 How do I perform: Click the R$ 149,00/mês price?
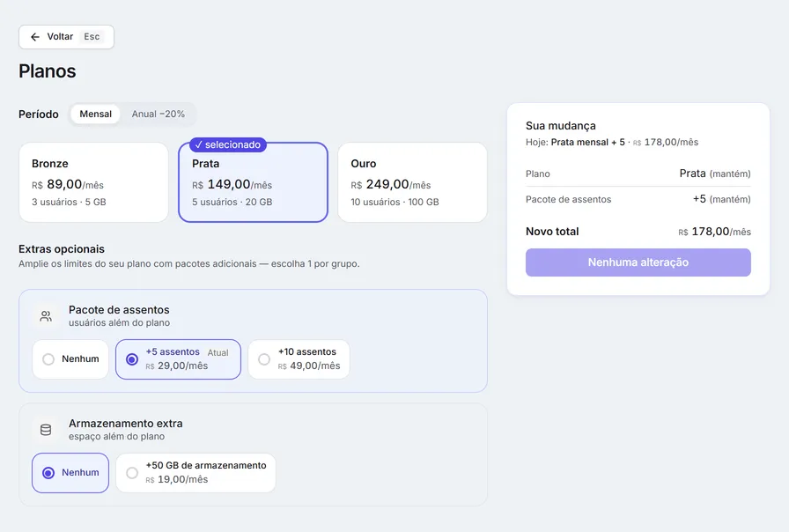232,185
